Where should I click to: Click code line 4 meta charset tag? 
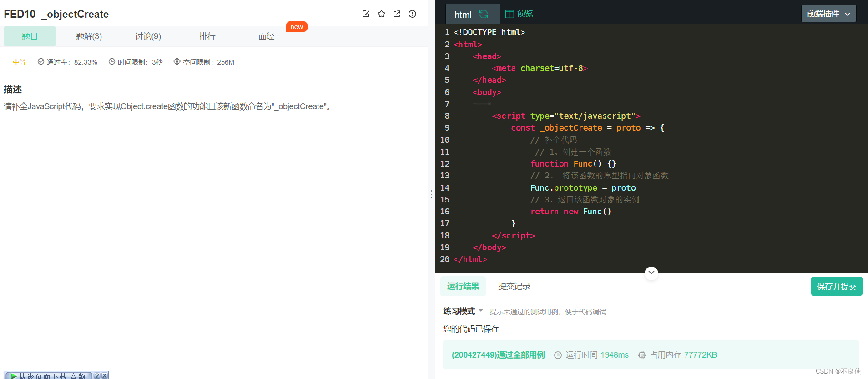click(540, 68)
